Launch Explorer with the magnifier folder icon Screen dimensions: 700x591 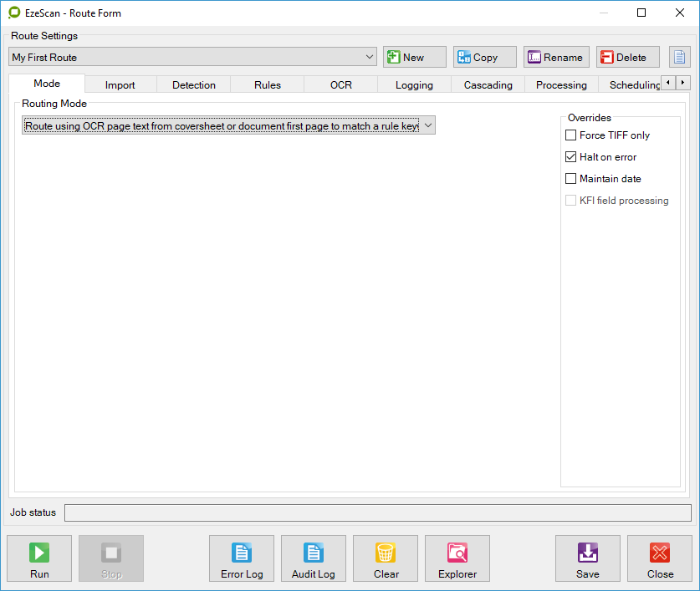[457, 553]
